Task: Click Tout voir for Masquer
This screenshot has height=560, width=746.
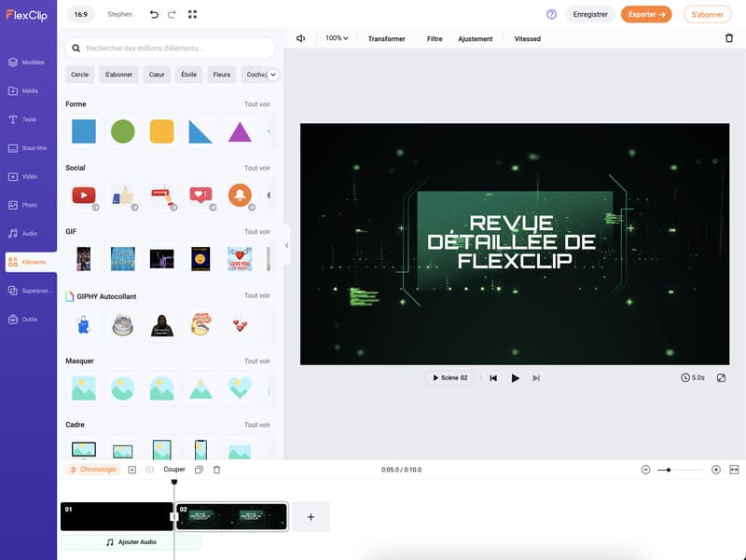Action: click(257, 361)
